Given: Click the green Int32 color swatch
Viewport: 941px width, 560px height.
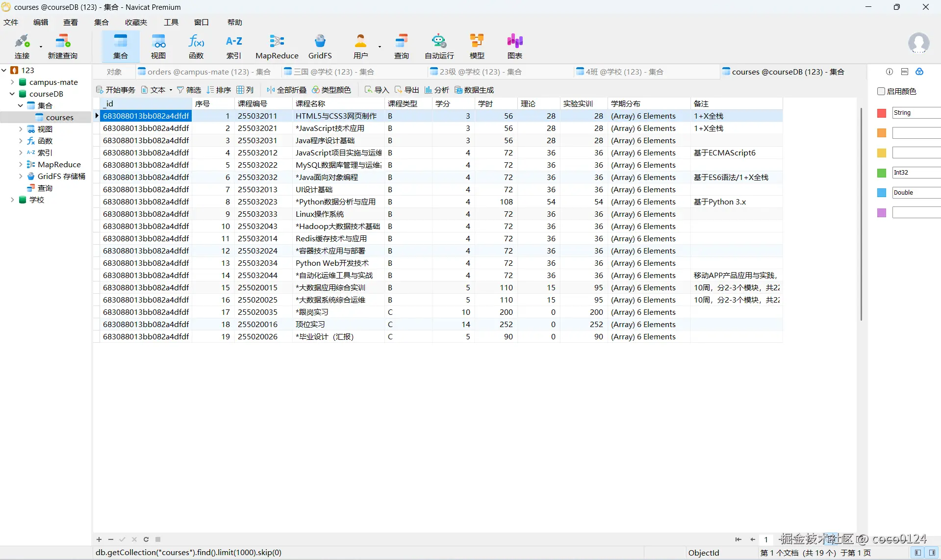Looking at the screenshot, I should click(882, 173).
